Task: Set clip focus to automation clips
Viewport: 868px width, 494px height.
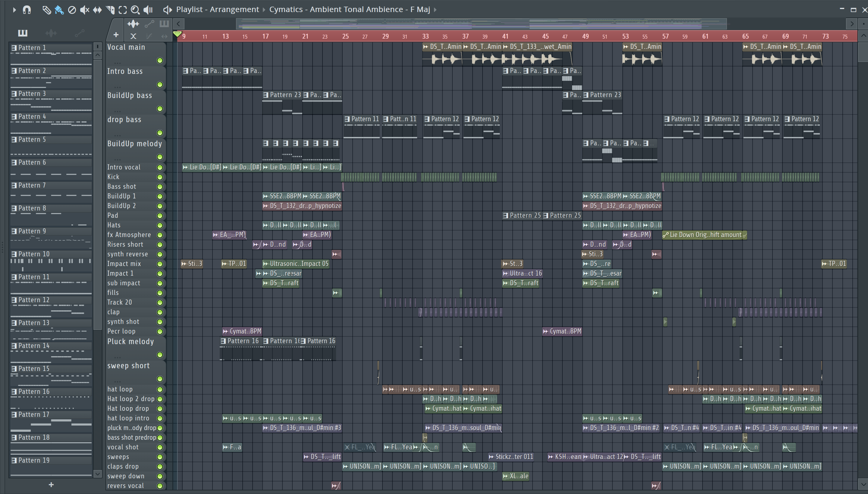Action: click(149, 24)
